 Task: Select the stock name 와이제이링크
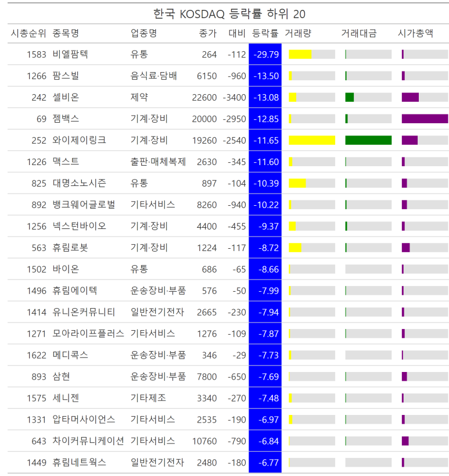[x=79, y=140]
